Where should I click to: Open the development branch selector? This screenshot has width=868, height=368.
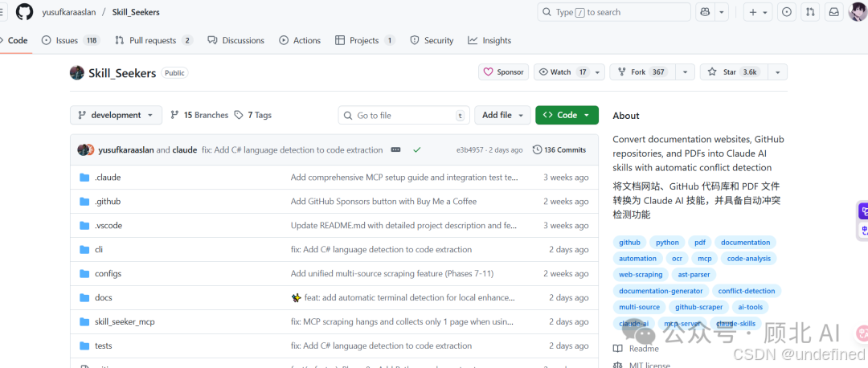117,115
